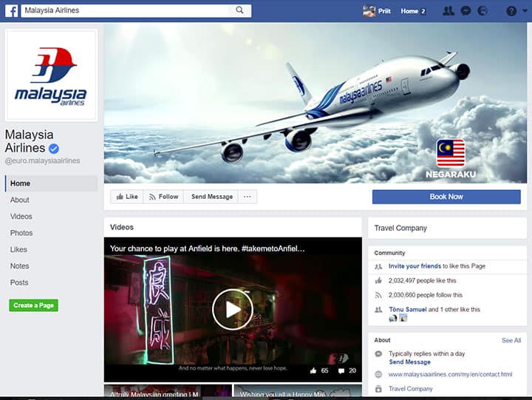Image resolution: width=532 pixels, height=400 pixels.
Task: Click Send Message link in About panel
Action: click(x=409, y=362)
